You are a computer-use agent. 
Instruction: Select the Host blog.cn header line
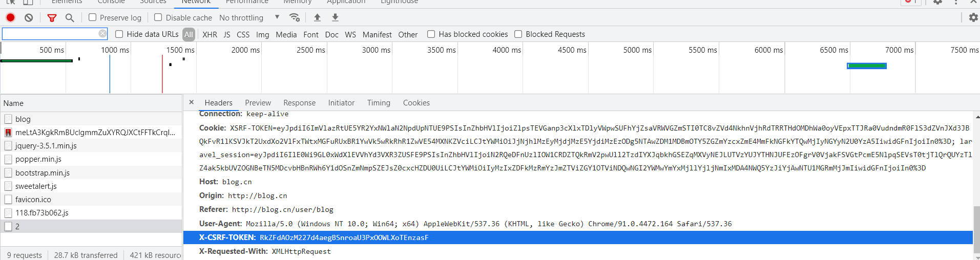[225, 182]
